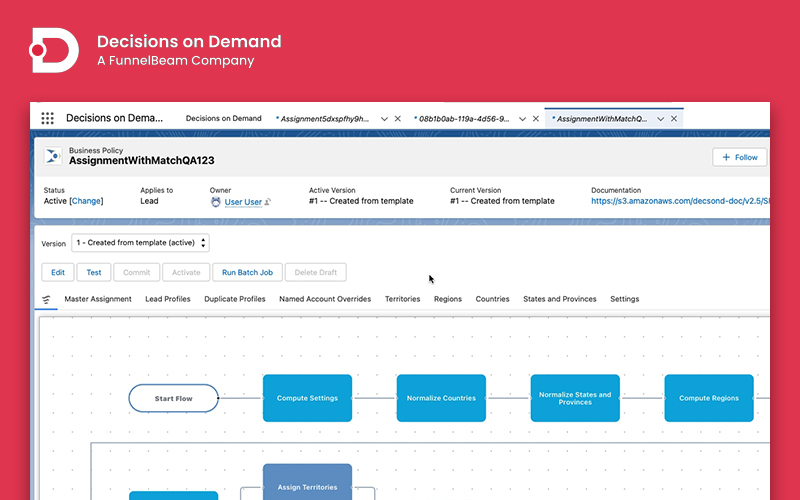Close the AssignmentWithMatchQ tab
Image resolution: width=800 pixels, height=500 pixels.
click(674, 119)
